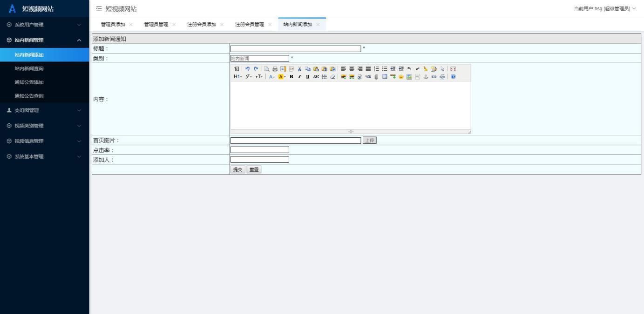
Task: Click the print icon in editor toolbar
Action: (x=275, y=69)
